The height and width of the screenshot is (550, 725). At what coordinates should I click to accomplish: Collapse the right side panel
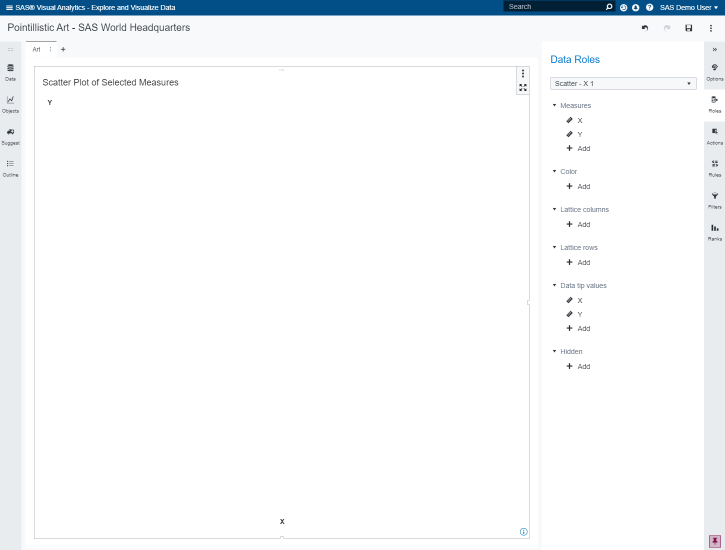point(714,49)
